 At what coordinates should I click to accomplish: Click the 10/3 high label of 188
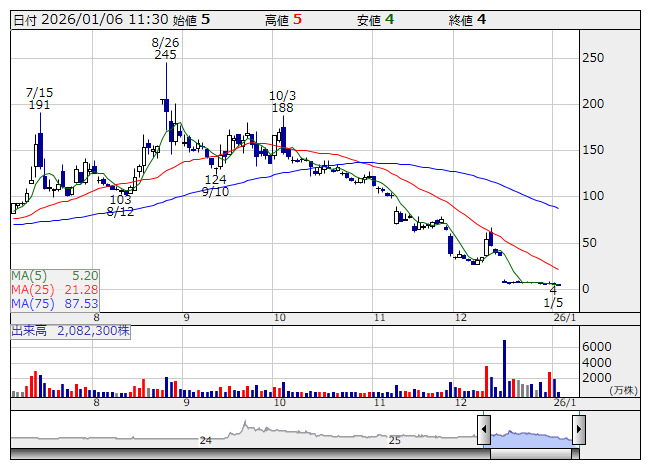[282, 101]
